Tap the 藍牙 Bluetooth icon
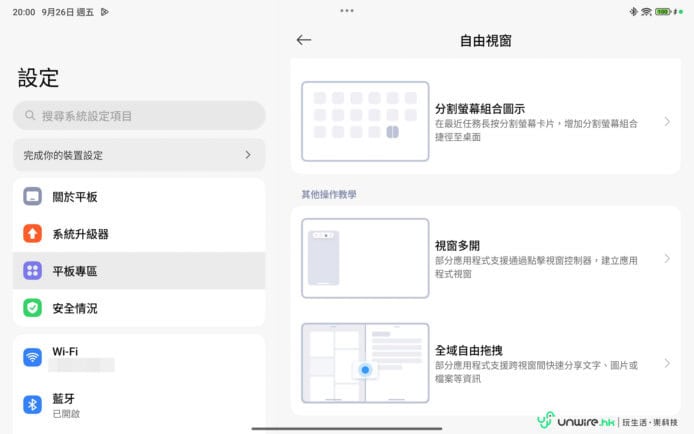The width and height of the screenshot is (694, 434). click(33, 404)
